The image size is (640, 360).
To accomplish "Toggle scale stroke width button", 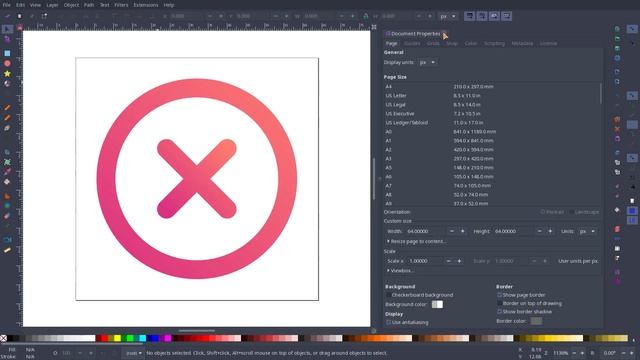I will point(470,16).
